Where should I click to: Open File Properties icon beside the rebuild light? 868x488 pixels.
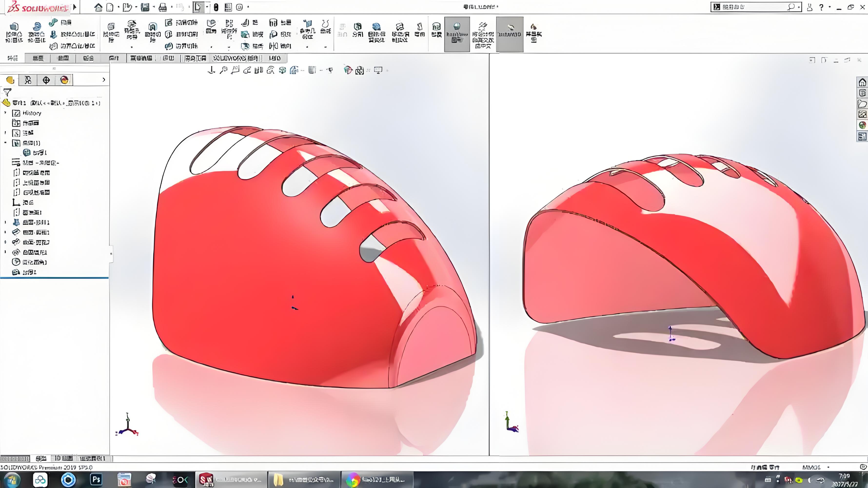pyautogui.click(x=228, y=7)
